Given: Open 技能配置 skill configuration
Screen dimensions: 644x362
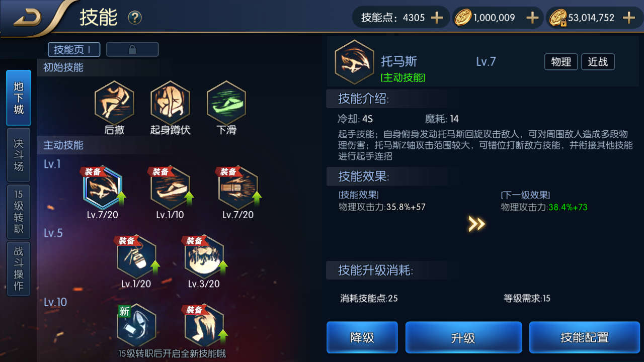Looking at the screenshot, I should [584, 337].
